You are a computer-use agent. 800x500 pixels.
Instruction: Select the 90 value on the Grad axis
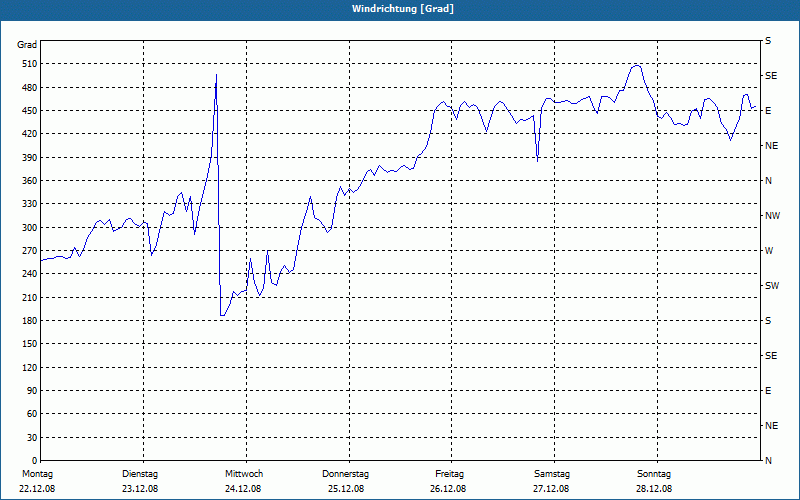click(x=32, y=391)
